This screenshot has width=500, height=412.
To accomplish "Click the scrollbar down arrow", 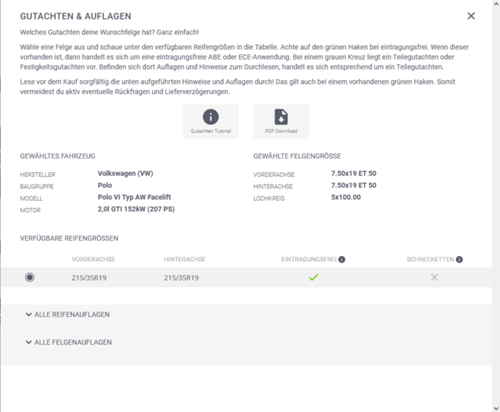I will pyautogui.click(x=496, y=408).
